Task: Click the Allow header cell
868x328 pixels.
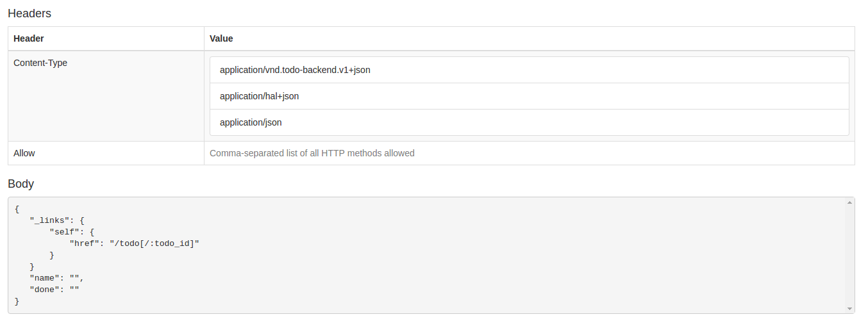Action: 106,153
